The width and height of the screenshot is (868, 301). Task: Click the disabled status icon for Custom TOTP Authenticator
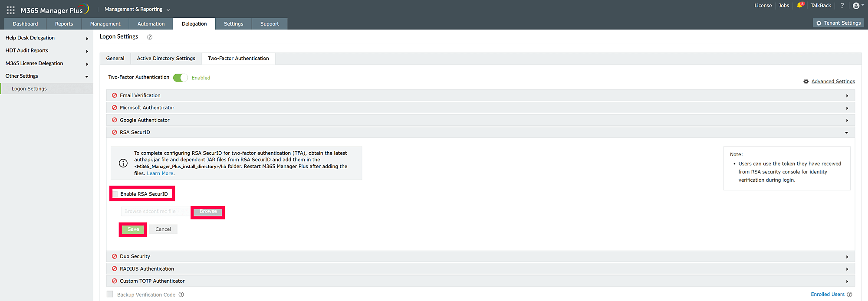click(115, 281)
